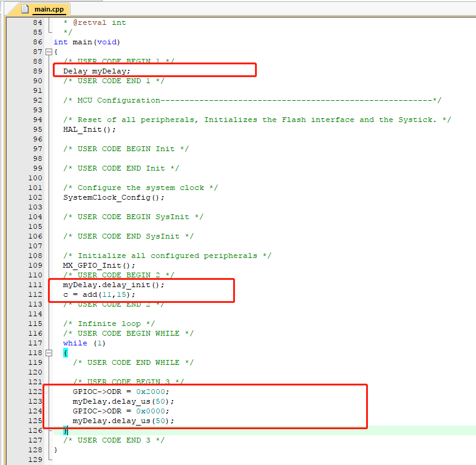
Task: Click 'myDelay.delay_us(50);' on line 123
Action: point(123,402)
